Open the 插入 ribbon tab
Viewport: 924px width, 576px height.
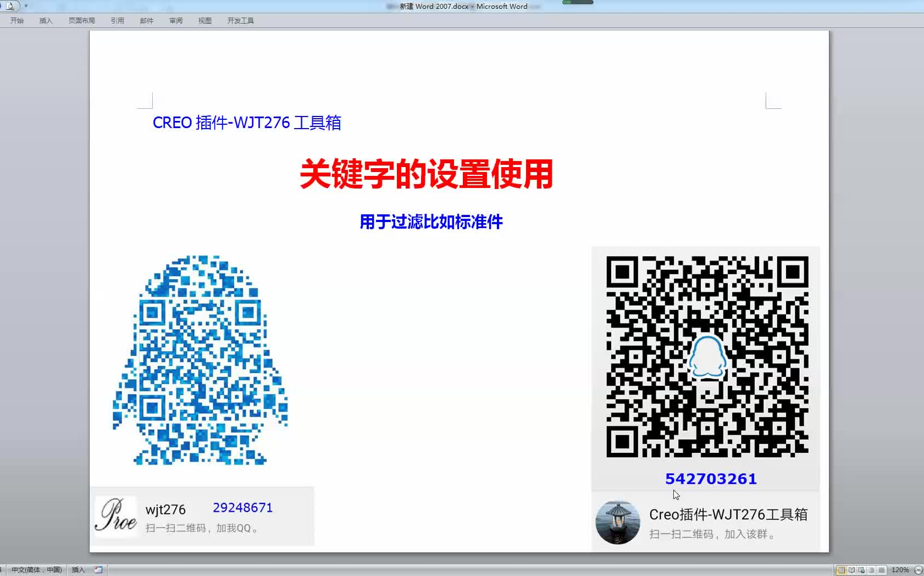pos(46,20)
